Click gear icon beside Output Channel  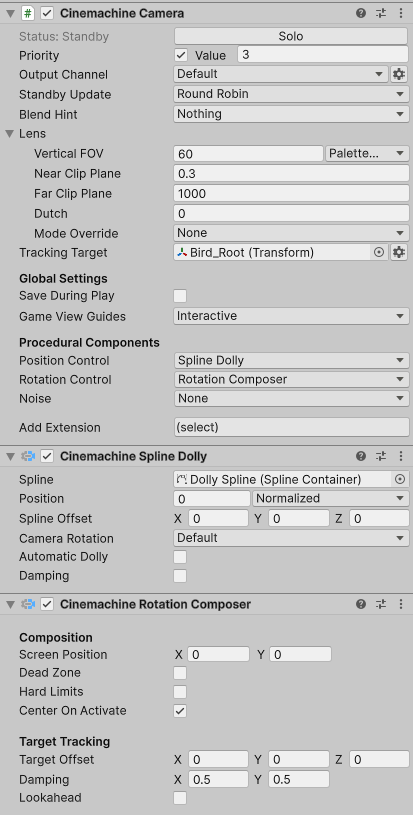[x=398, y=74]
